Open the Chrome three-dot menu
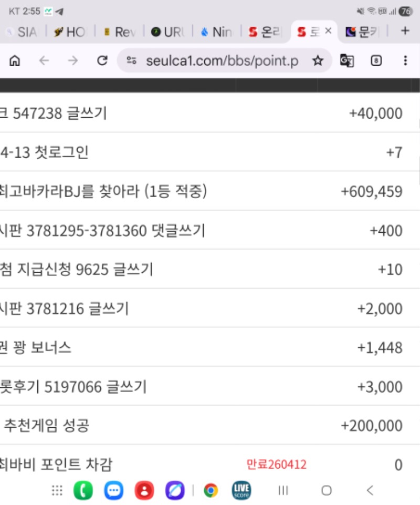 tap(405, 61)
